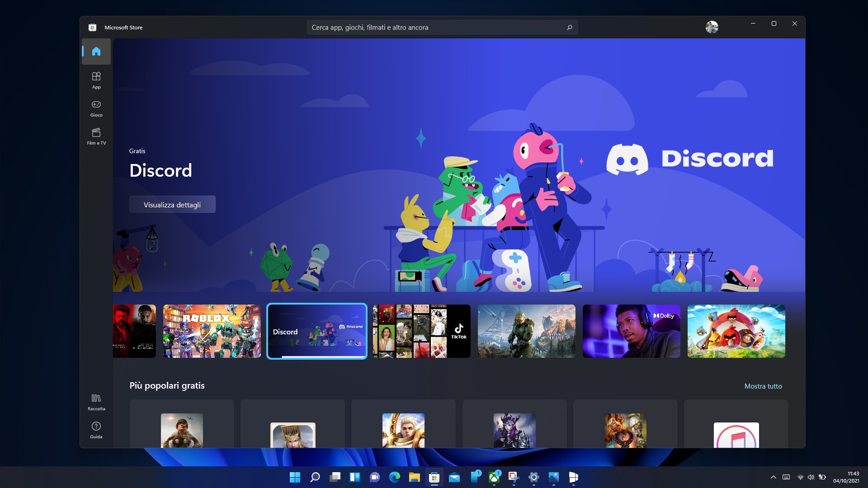
Task: Open the orange fantasy heroes game card
Action: pos(625,424)
